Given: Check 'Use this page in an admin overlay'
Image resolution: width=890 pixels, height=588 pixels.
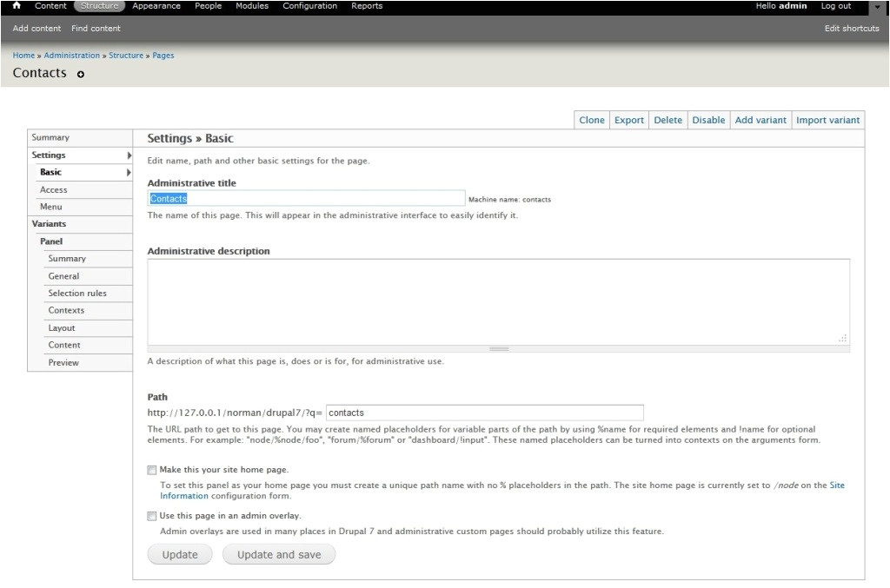Looking at the screenshot, I should [151, 516].
